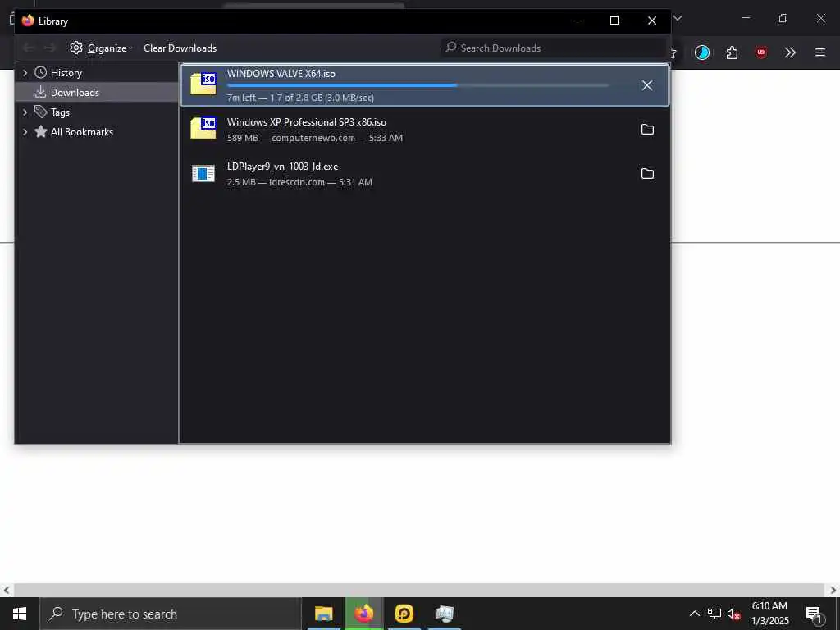
Task: Click download progress bar of WINDOWS VALVE
Action: [x=418, y=85]
